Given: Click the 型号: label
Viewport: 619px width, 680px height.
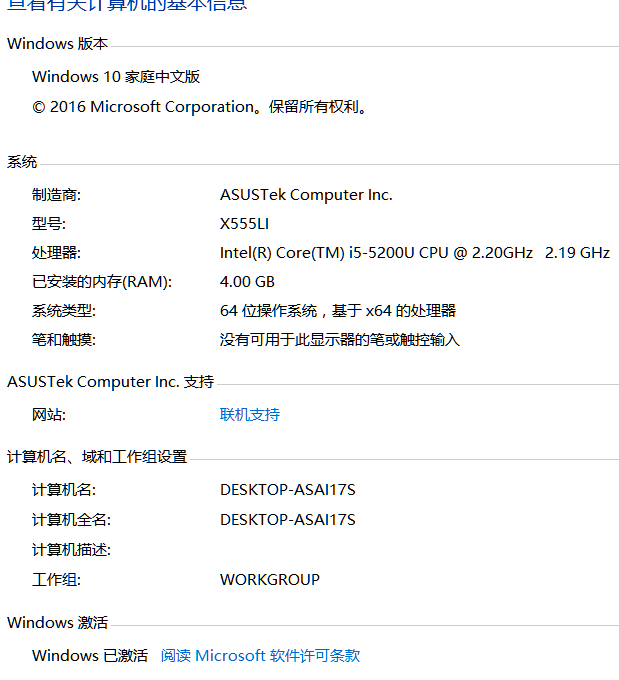Looking at the screenshot, I should (x=49, y=224).
